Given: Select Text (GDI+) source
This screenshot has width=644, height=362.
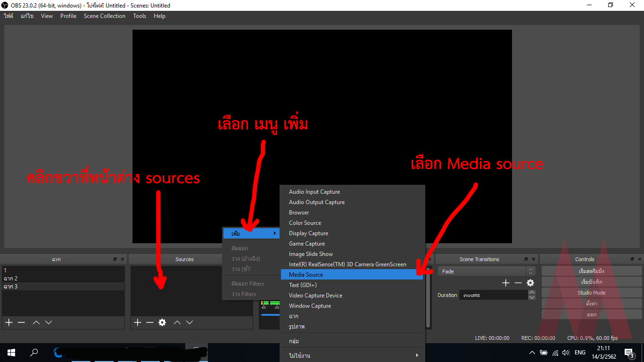Looking at the screenshot, I should (x=352, y=285).
